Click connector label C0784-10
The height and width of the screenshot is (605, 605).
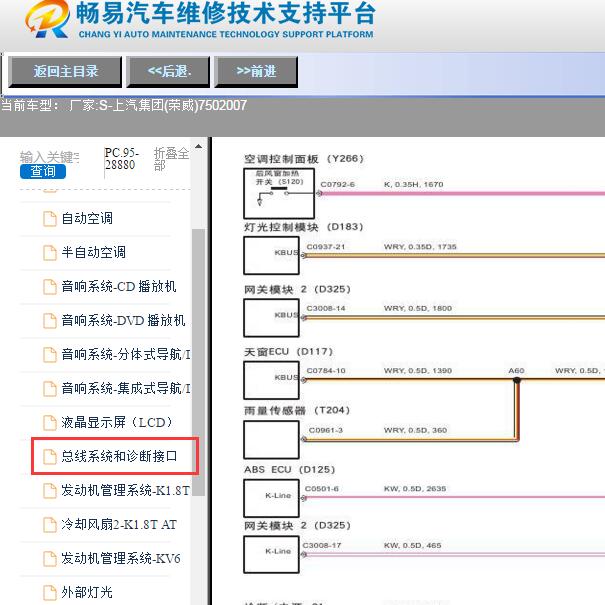(x=326, y=371)
